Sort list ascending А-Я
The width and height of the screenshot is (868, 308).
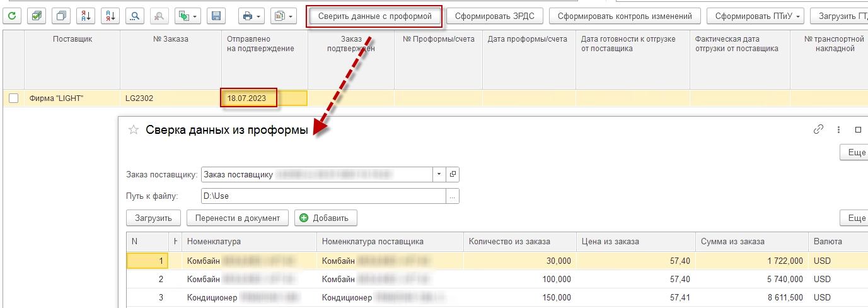pos(84,15)
